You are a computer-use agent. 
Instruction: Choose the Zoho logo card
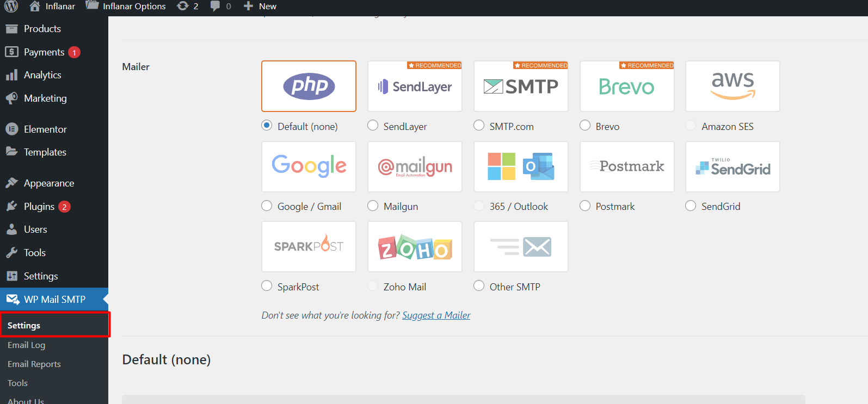click(415, 246)
